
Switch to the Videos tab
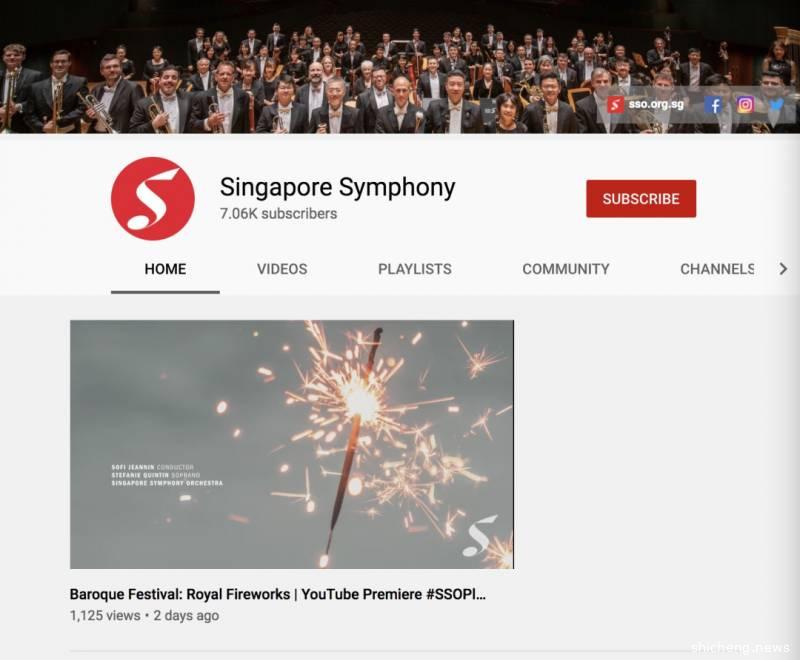[282, 269]
